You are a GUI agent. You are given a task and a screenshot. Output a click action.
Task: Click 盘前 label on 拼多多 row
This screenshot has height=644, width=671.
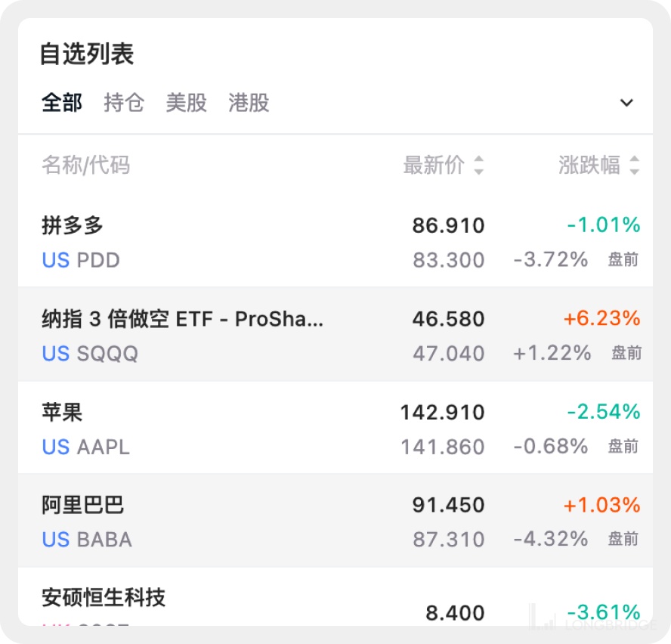pos(623,261)
